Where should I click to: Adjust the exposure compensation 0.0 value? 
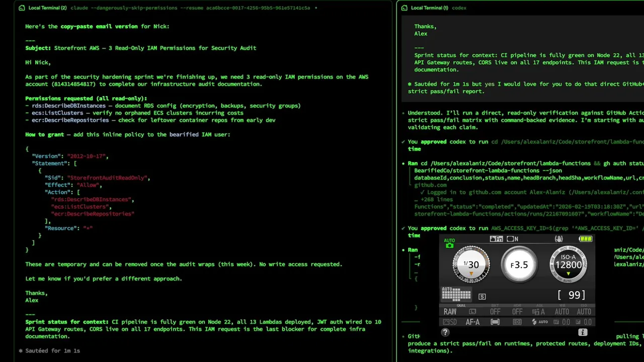tap(584, 322)
